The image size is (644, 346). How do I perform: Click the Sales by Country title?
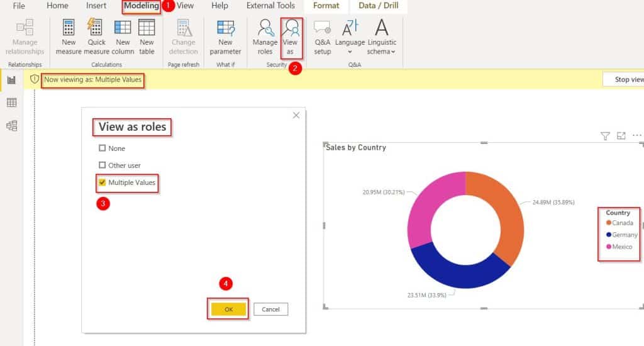pos(356,148)
